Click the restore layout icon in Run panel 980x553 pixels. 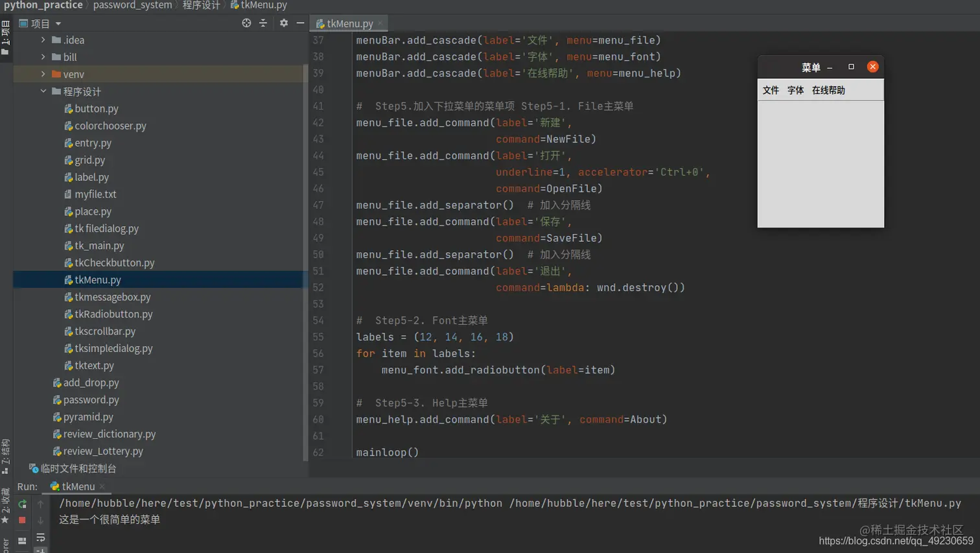(22, 540)
